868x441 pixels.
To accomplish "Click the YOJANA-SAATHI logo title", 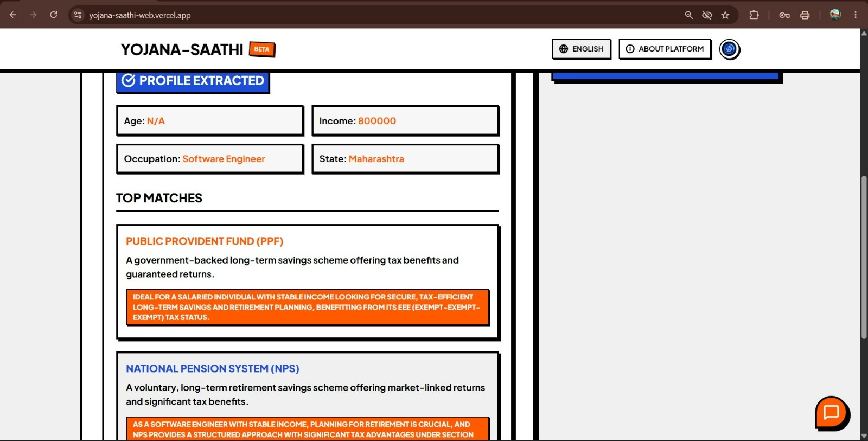I will tap(182, 49).
